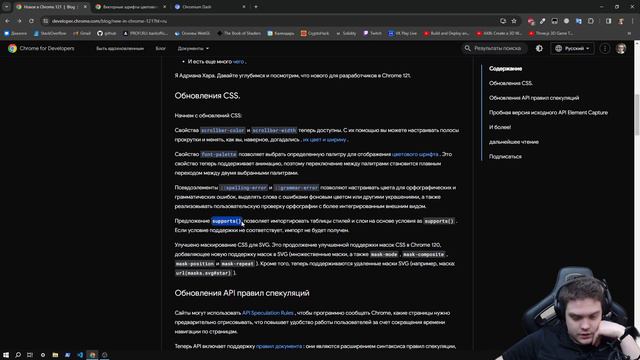Click the Chrome taskbar icon
The image size is (640, 360).
[x=92, y=355]
